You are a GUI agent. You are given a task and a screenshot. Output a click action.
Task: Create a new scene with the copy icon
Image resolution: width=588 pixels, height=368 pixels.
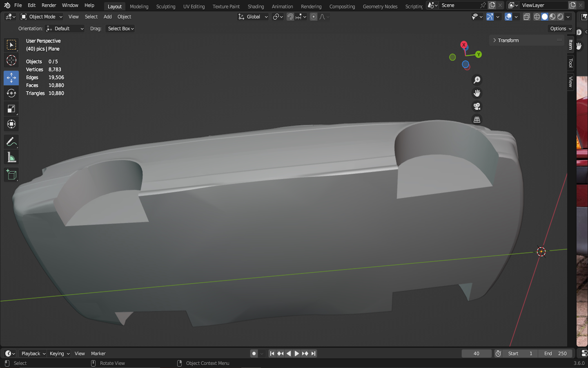click(492, 5)
